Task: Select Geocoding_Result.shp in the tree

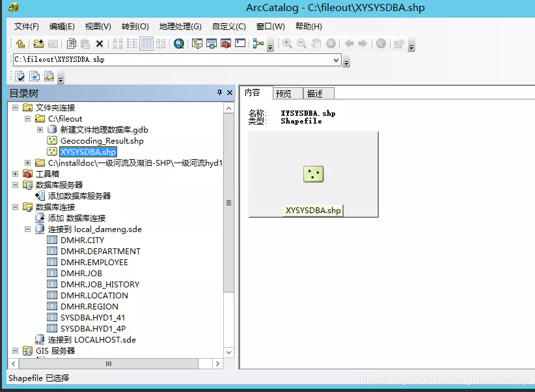Action: click(x=102, y=141)
